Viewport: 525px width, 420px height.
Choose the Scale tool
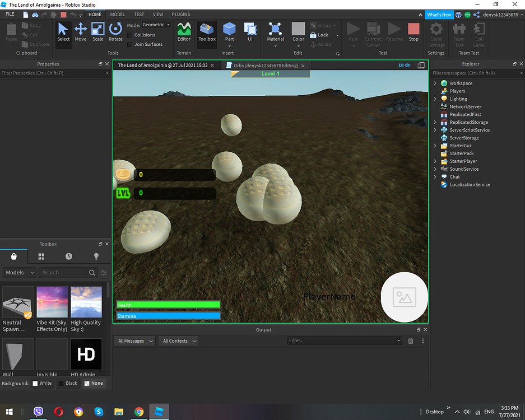pos(97,32)
